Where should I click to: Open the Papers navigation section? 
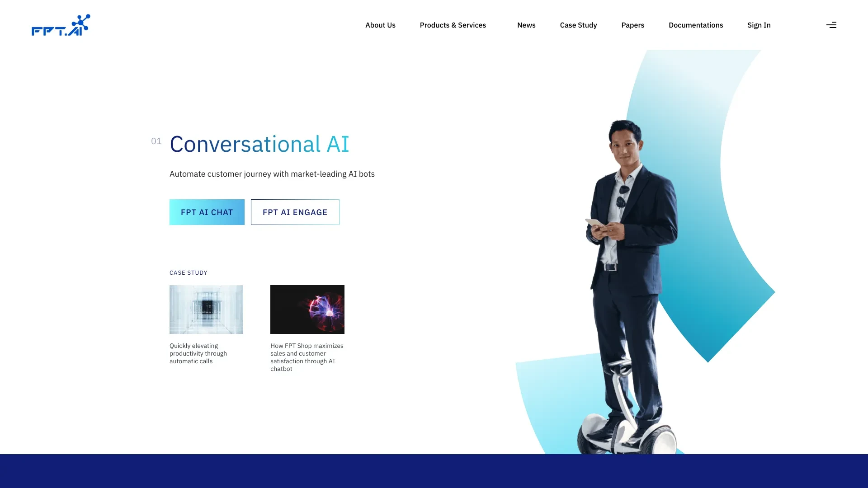[x=632, y=24]
